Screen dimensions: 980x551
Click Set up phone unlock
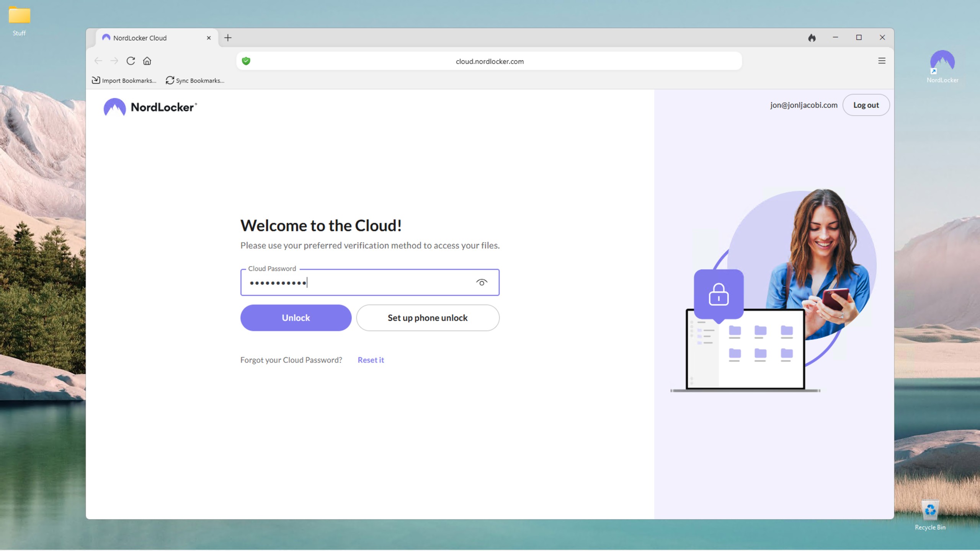click(x=428, y=318)
